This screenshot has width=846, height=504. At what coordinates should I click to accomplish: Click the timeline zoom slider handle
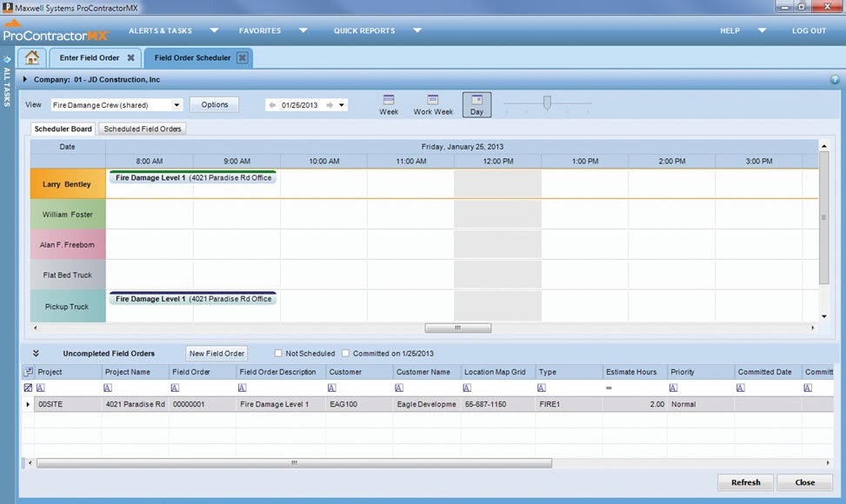click(x=547, y=103)
